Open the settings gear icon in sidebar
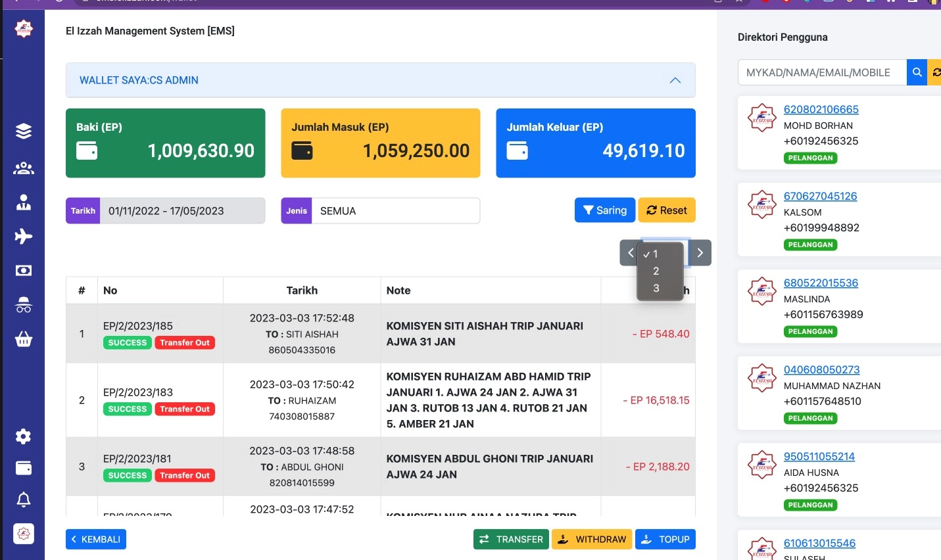941x560 pixels. click(24, 436)
